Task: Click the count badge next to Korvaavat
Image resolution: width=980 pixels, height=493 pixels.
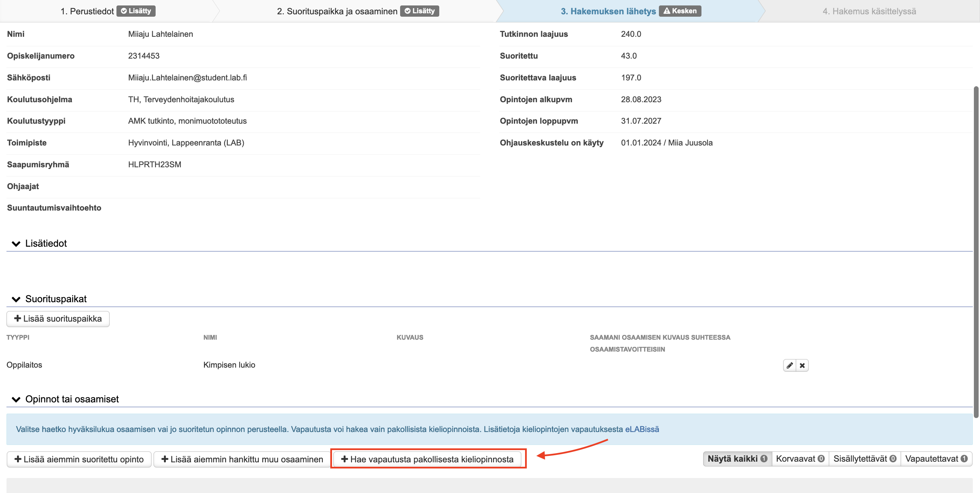Action: [821, 459]
